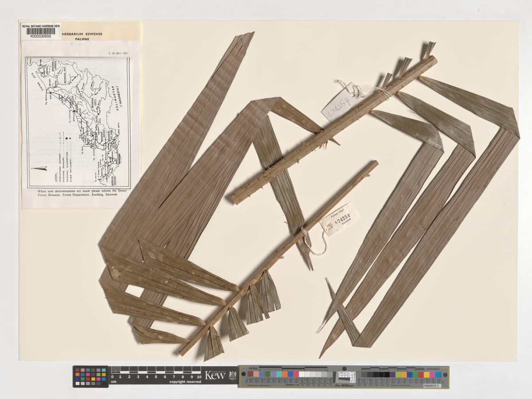Click the north arrow on the map
Screen dimensions: 532x399
click(x=39, y=168)
